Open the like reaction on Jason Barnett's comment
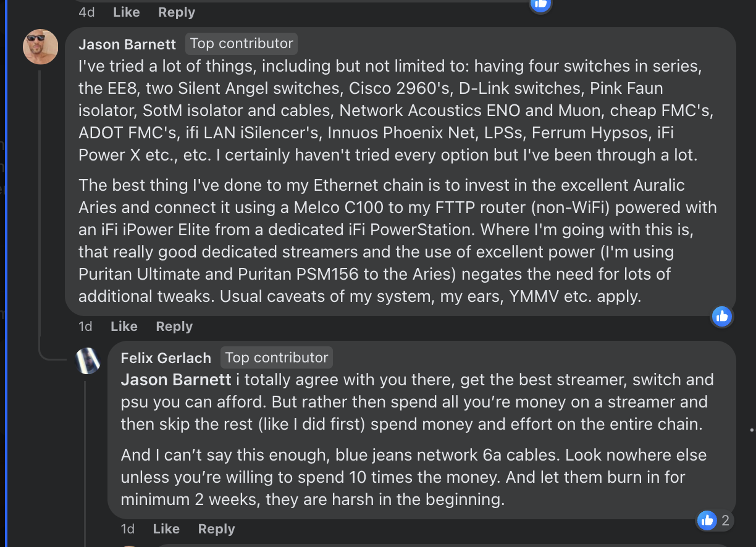Viewport: 756px width, 547px height. click(721, 317)
